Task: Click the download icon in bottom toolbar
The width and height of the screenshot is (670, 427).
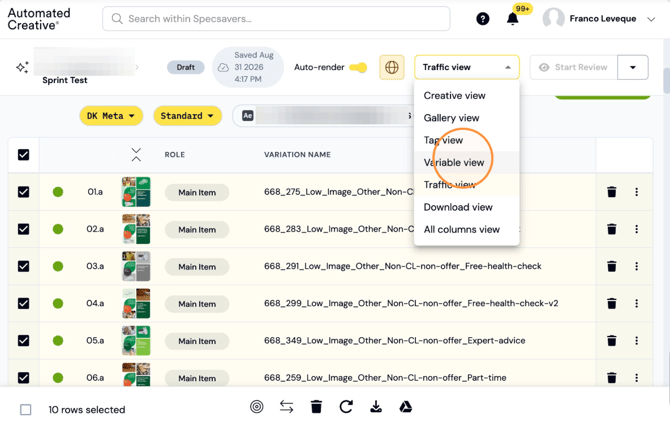Action: (376, 406)
